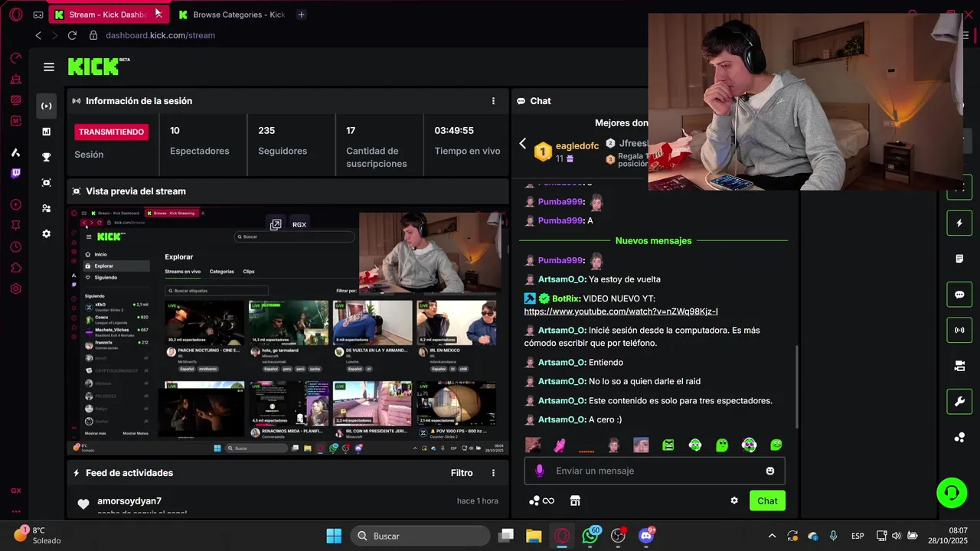Toggle the wrench tools panel icon
980x551 pixels.
click(959, 401)
